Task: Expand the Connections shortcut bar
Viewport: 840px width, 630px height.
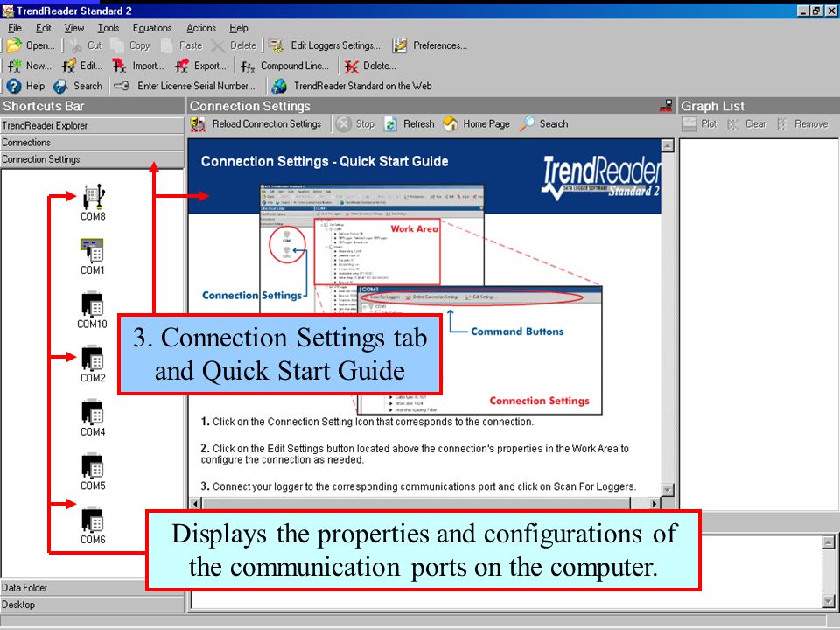Action: point(92,143)
